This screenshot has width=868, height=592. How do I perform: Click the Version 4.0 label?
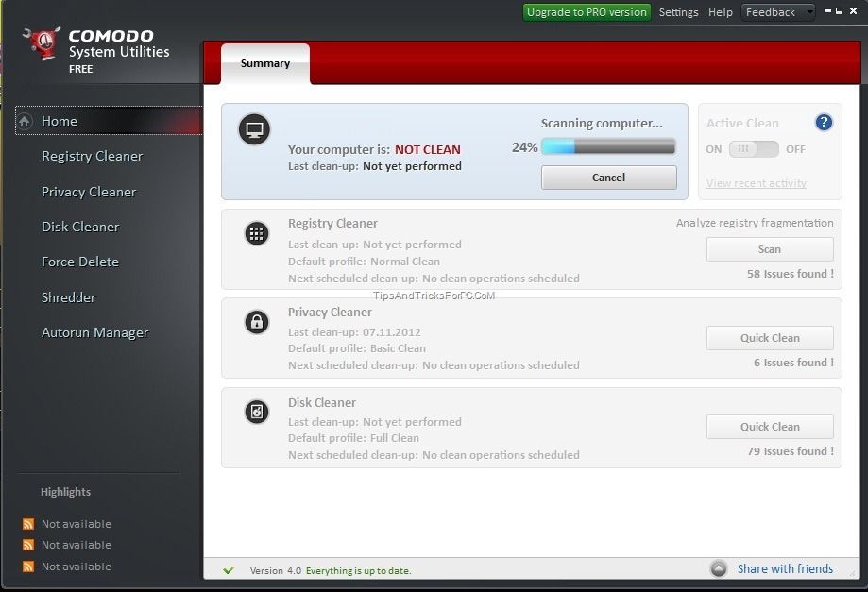pos(276,571)
